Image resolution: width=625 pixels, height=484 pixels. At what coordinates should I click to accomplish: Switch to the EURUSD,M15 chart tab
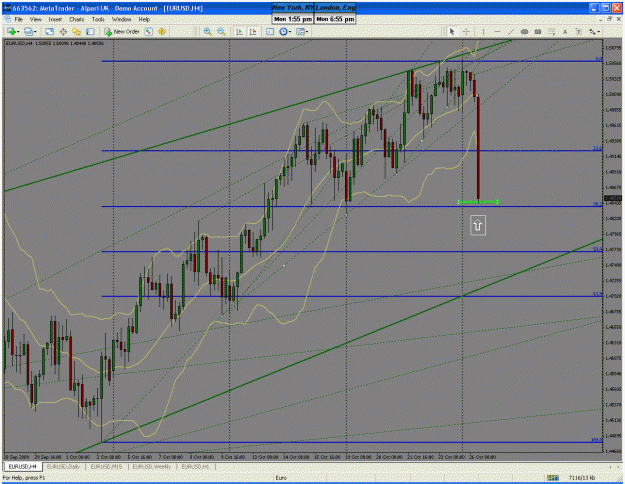(x=106, y=466)
